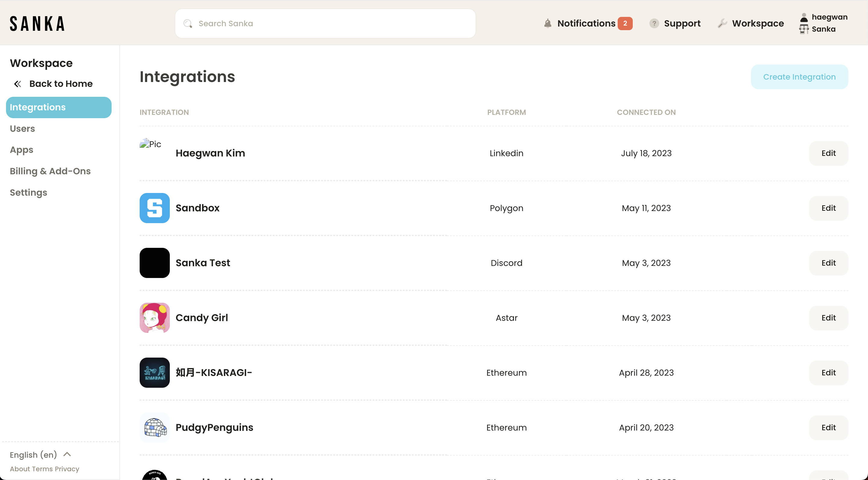Click the Sanka Test black icon
Screen dimensions: 868x480
(154, 263)
